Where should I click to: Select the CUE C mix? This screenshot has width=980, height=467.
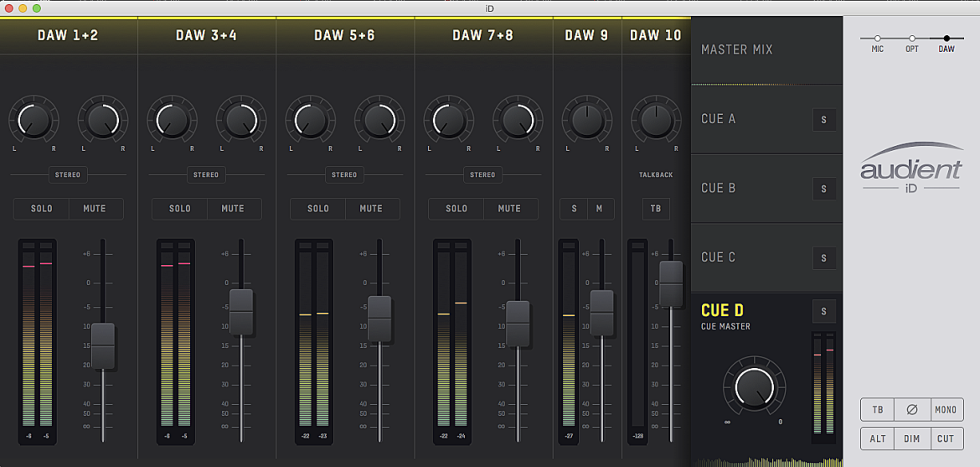coord(767,257)
